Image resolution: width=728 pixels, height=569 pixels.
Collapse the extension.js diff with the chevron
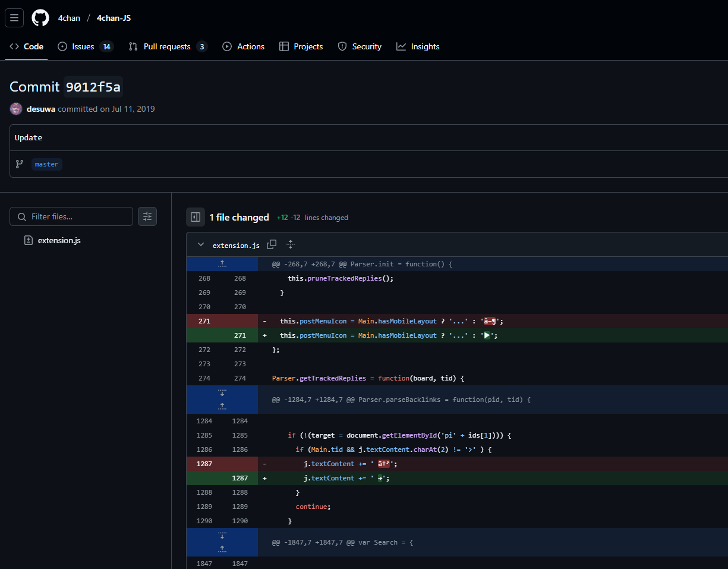tap(201, 244)
